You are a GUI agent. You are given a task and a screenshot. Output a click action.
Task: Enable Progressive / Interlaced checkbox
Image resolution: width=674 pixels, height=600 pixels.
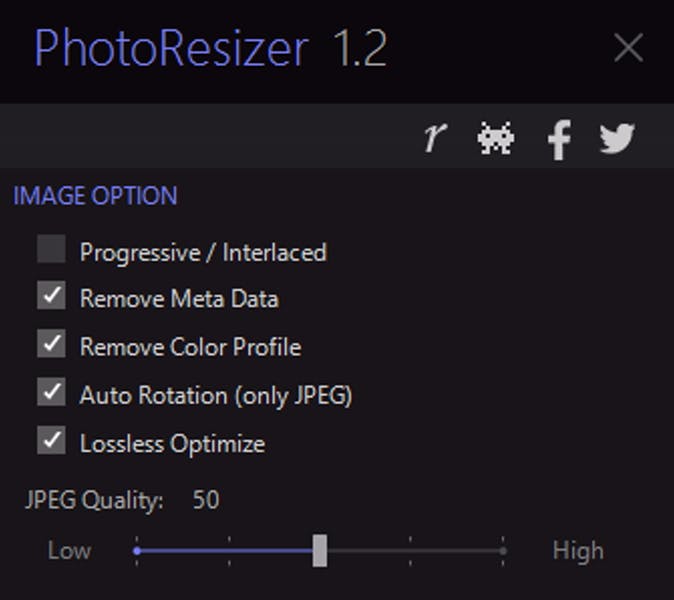[x=51, y=249]
